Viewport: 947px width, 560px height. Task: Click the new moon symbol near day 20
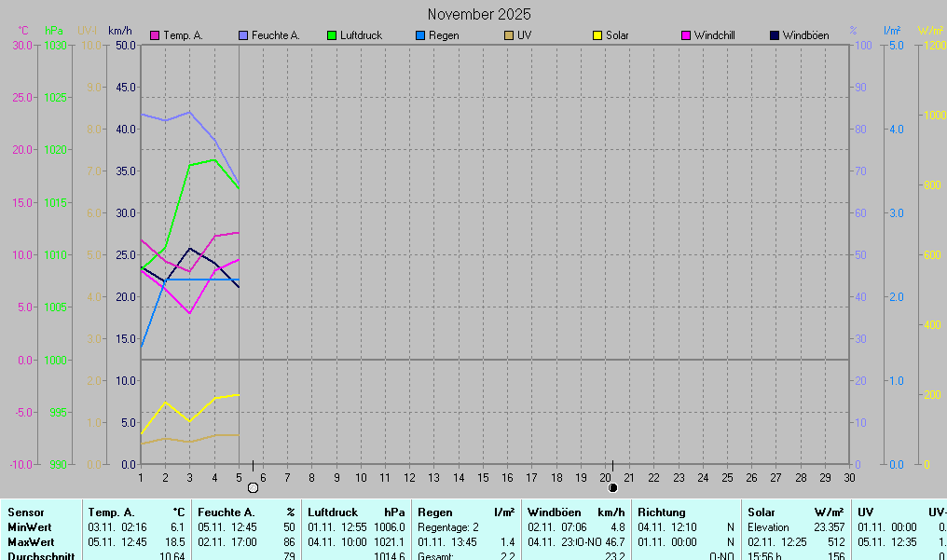(612, 487)
